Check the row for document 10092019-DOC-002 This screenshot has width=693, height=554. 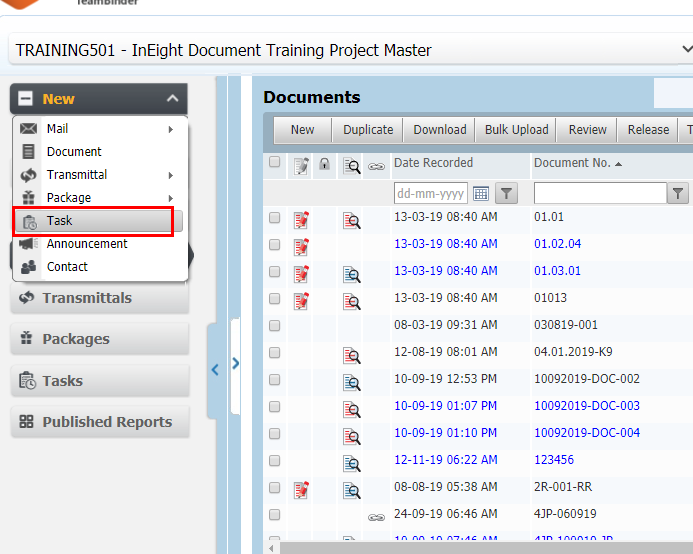pyautogui.click(x=274, y=379)
